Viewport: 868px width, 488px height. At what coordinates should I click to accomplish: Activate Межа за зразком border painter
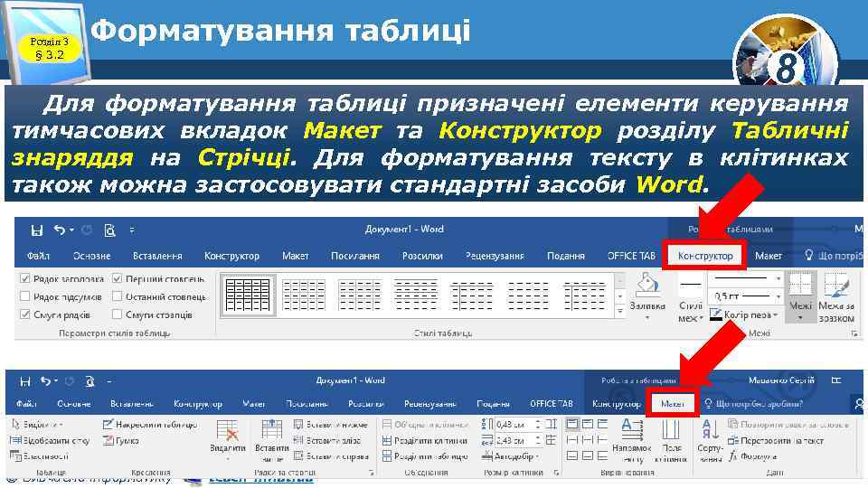coord(836,297)
